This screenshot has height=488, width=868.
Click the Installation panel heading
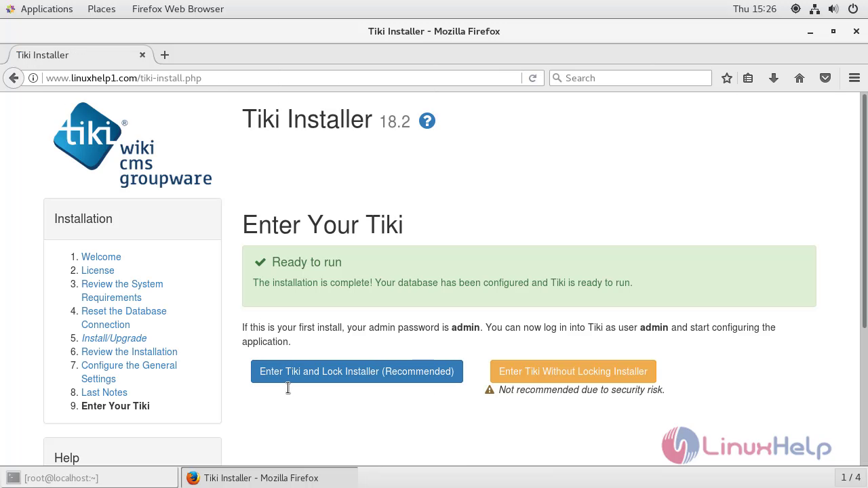click(83, 219)
